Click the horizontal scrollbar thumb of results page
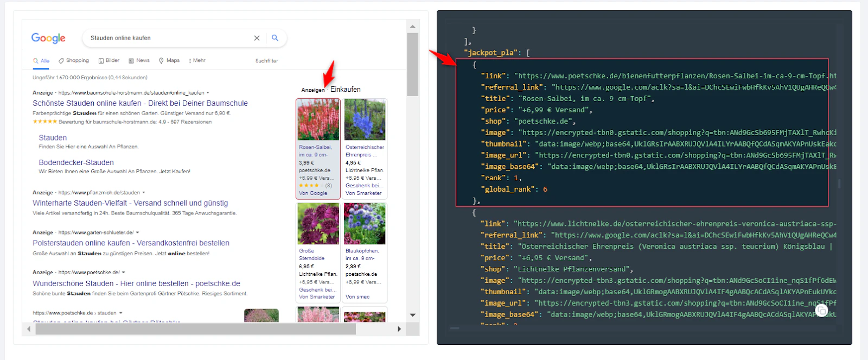This screenshot has width=868, height=360. coord(195,329)
